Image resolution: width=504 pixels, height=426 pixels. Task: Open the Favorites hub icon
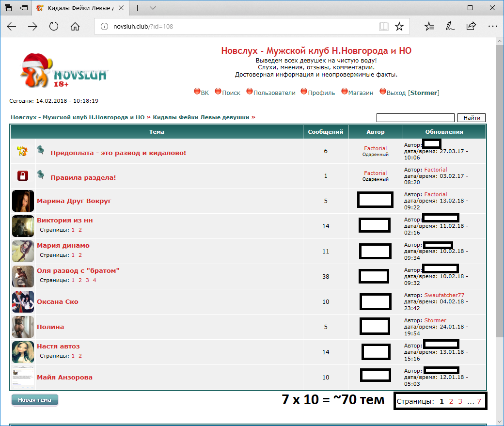click(429, 27)
